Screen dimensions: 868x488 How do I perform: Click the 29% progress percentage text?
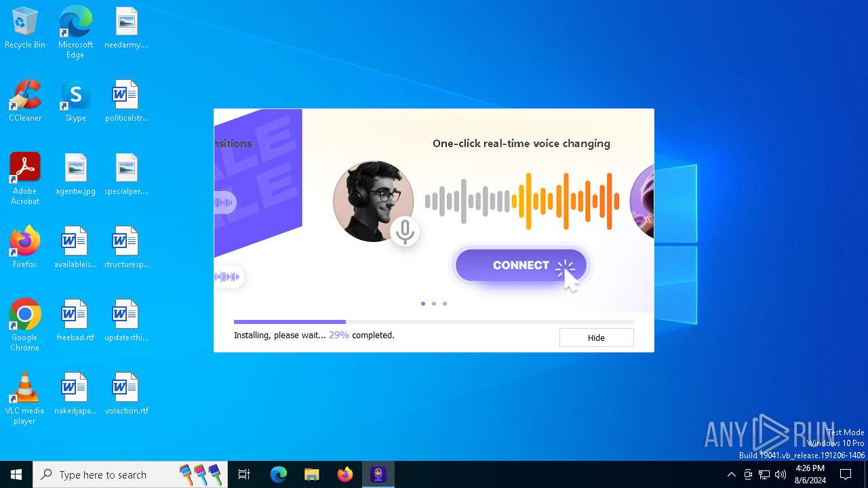[339, 335]
